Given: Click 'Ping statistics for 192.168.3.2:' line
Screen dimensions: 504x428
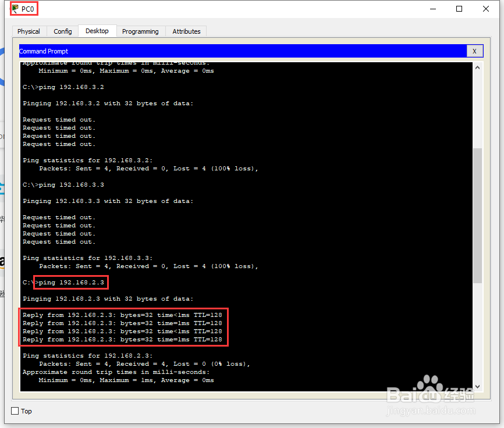Looking at the screenshot, I should pos(88,160).
